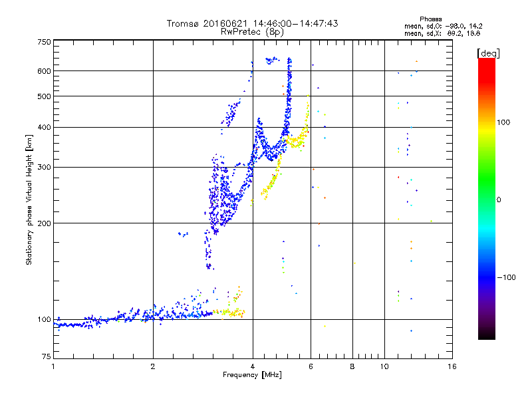Click the x-axis tick label '8'
Image resolution: width=532 pixels, height=399 pixels.
coord(352,366)
